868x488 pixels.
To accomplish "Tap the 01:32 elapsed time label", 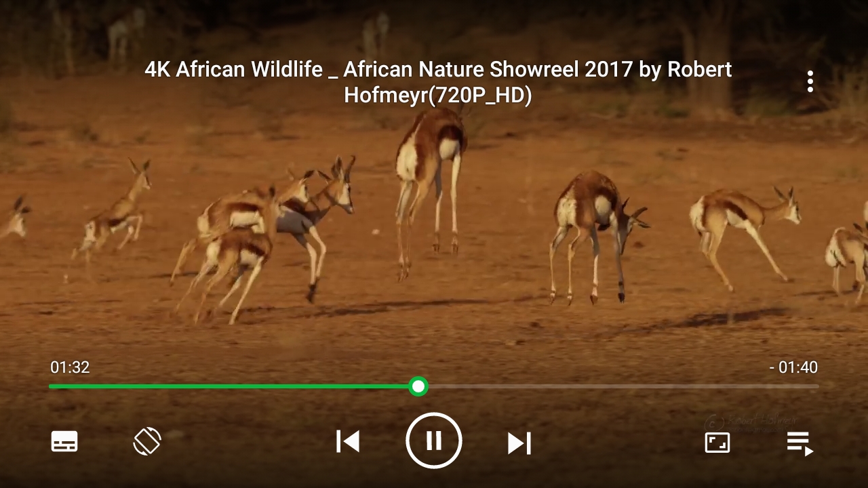I will coord(70,367).
